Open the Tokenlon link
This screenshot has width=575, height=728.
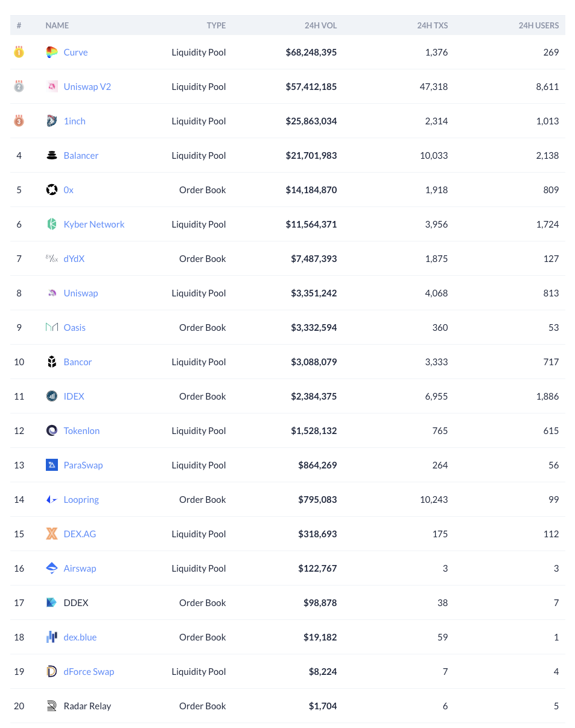81,431
